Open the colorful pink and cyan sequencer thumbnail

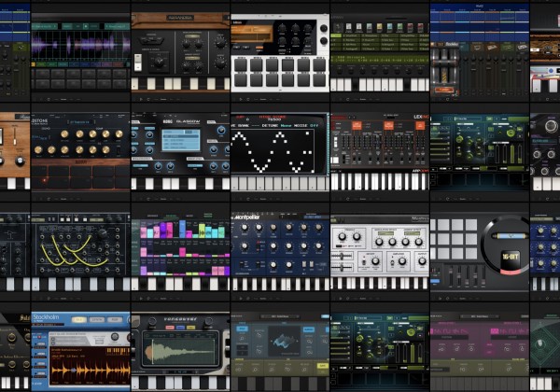coord(180,252)
